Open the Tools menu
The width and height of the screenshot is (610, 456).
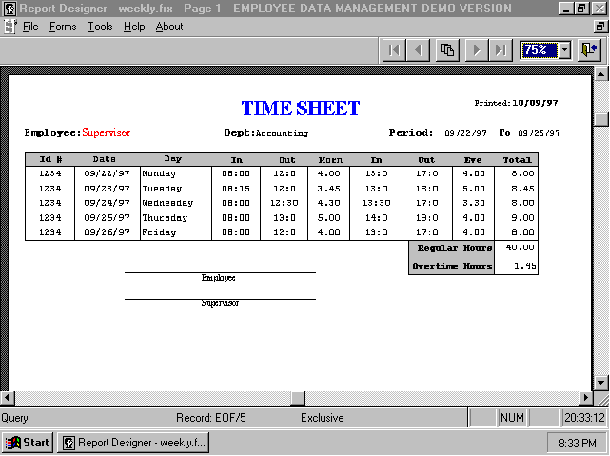[x=100, y=26]
